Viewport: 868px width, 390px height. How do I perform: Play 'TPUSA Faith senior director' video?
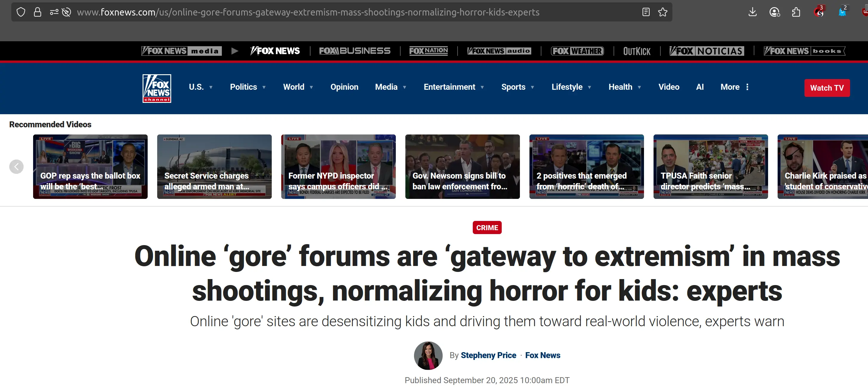point(710,166)
